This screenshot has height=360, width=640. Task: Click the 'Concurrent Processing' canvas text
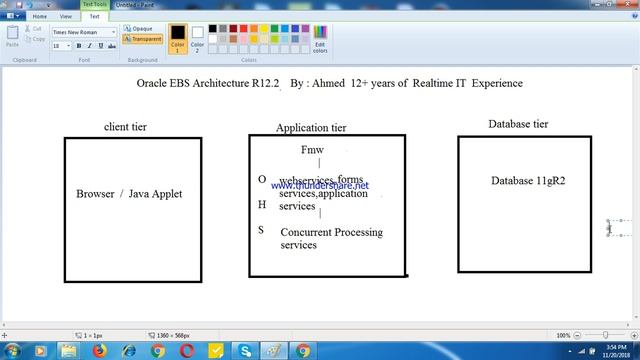click(331, 232)
